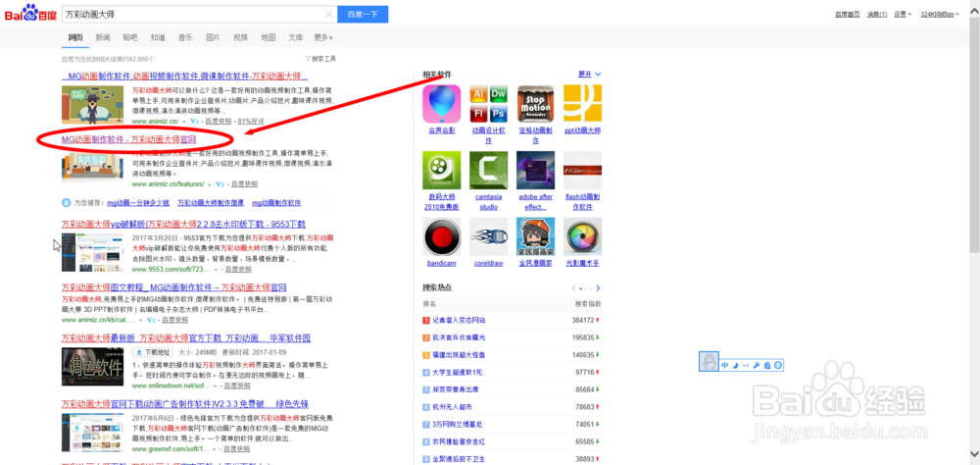
Task: Click the wrench icon in input method bar
Action: click(757, 365)
